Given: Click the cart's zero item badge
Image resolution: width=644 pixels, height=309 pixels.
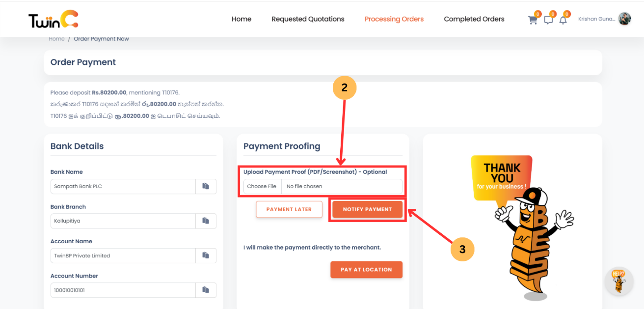Looking at the screenshot, I should pos(538,14).
